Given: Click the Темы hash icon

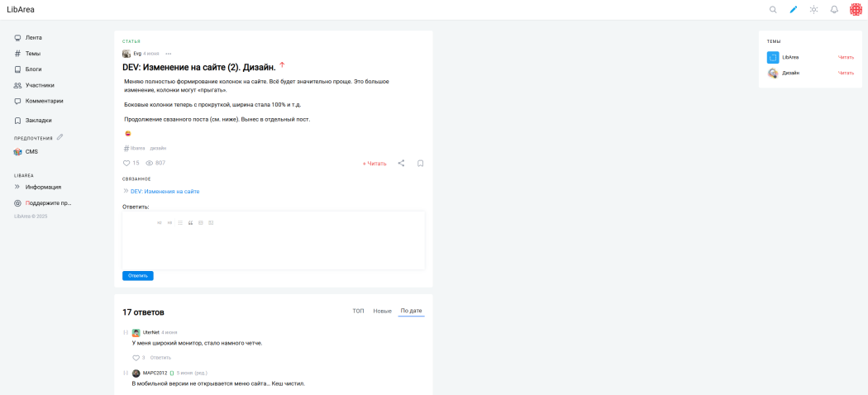Looking at the screenshot, I should tap(17, 54).
